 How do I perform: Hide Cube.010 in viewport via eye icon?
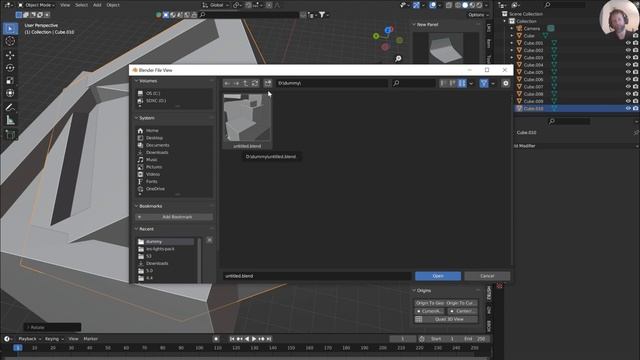[628, 109]
